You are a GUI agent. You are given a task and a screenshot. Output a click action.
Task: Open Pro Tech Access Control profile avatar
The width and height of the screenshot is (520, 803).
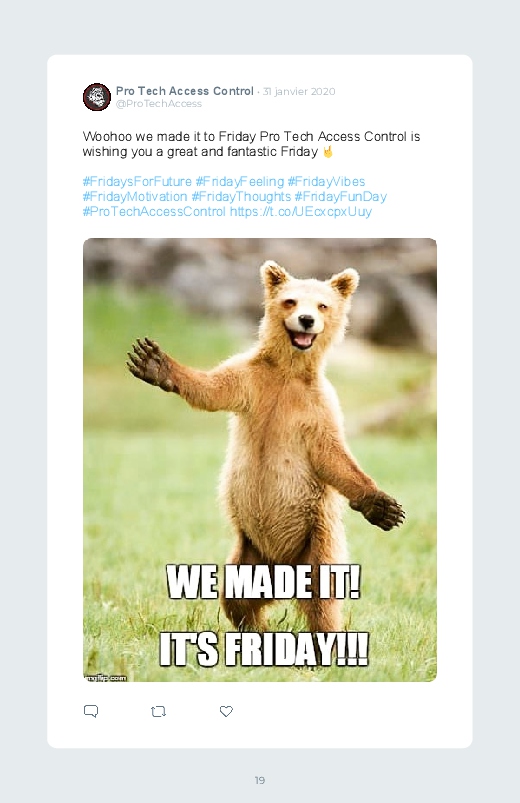click(x=97, y=97)
